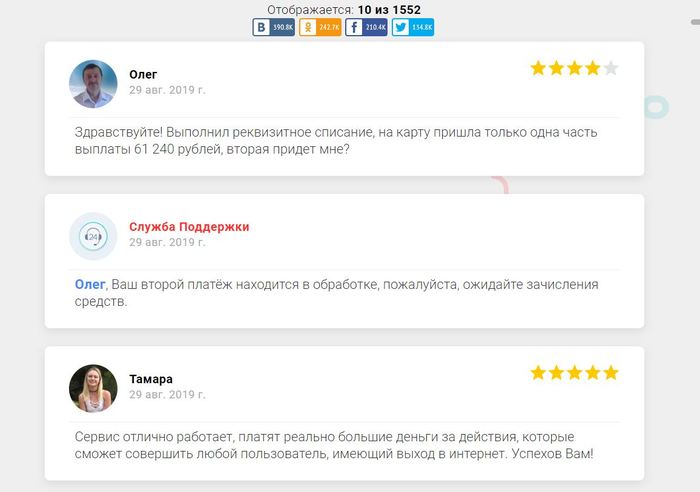Screen dimensions: 700x492
Task: Open the Служба Поддержки name link
Action: point(189,227)
